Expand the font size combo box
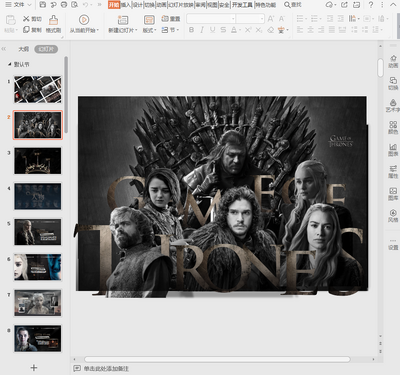 [x=262, y=19]
